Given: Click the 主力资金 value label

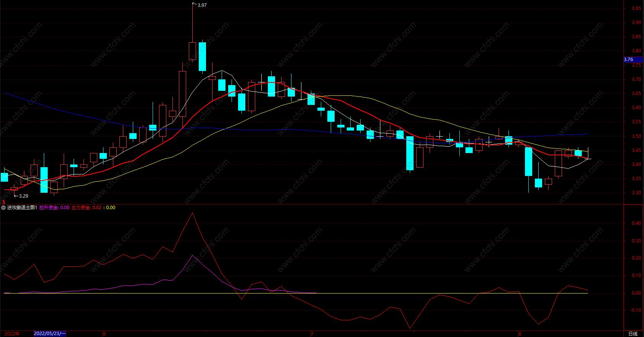Looking at the screenshot, I should 87,208.
